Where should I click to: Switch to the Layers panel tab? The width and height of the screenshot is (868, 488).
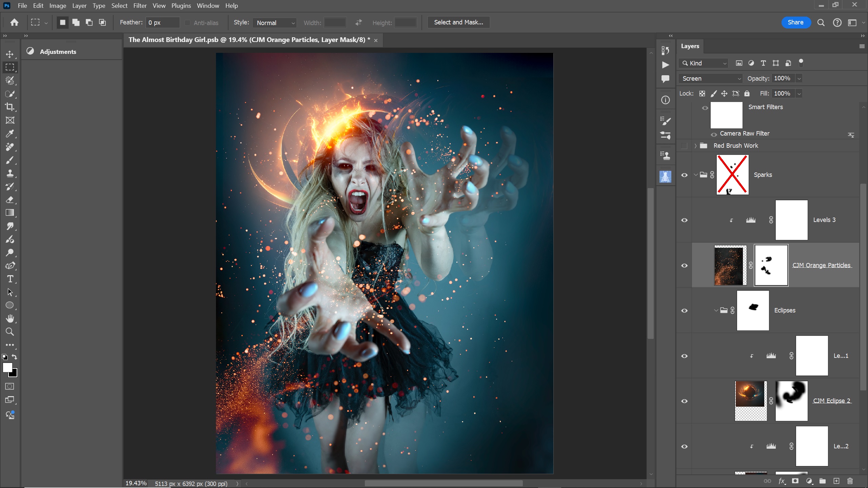pyautogui.click(x=690, y=46)
